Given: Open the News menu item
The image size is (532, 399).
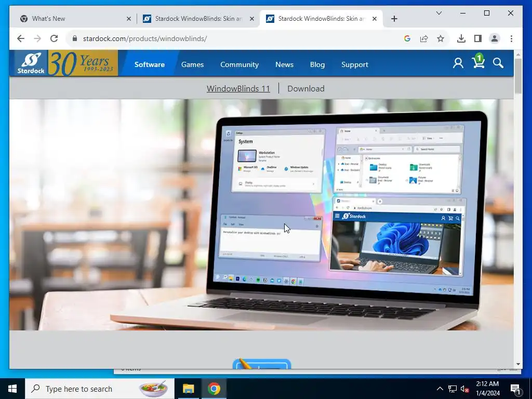Looking at the screenshot, I should click(284, 64).
